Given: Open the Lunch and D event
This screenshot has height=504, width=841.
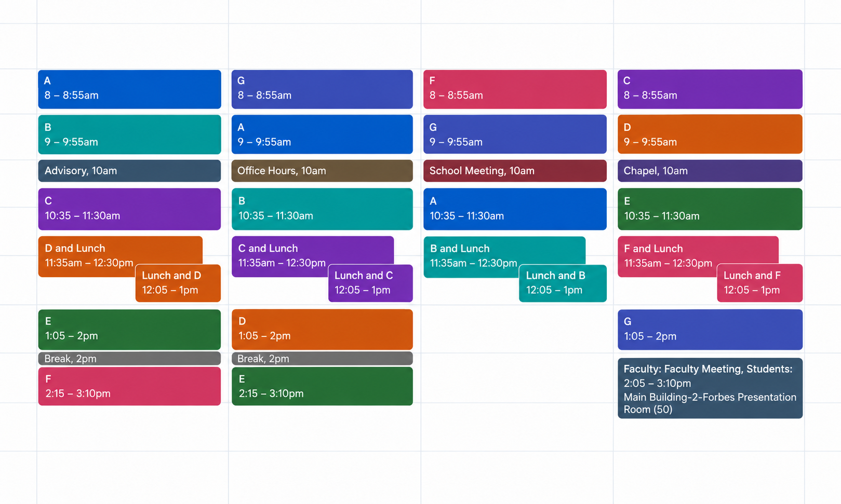Looking at the screenshot, I should click(x=178, y=283).
